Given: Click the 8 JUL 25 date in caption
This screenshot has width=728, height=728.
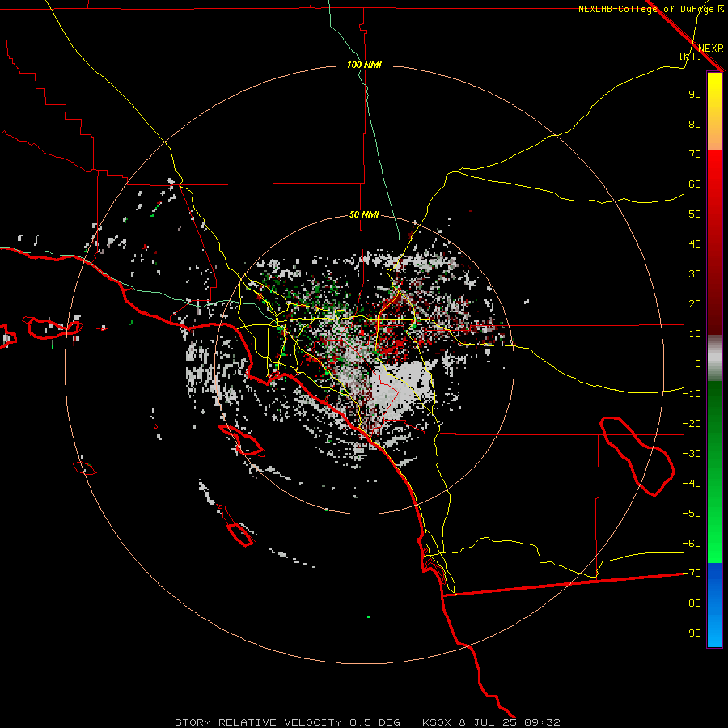Looking at the screenshot, I should (489, 722).
